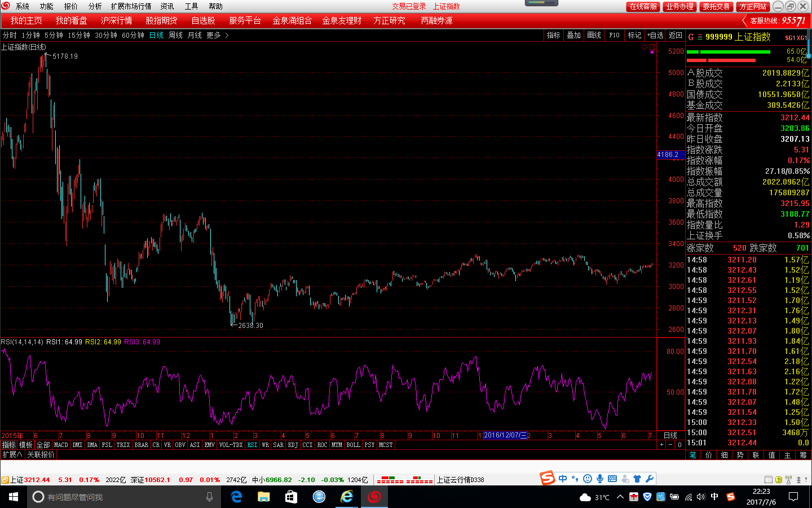Switch to 模板 tab at bottom
Image resolution: width=812 pixels, height=508 pixels.
tap(26, 445)
